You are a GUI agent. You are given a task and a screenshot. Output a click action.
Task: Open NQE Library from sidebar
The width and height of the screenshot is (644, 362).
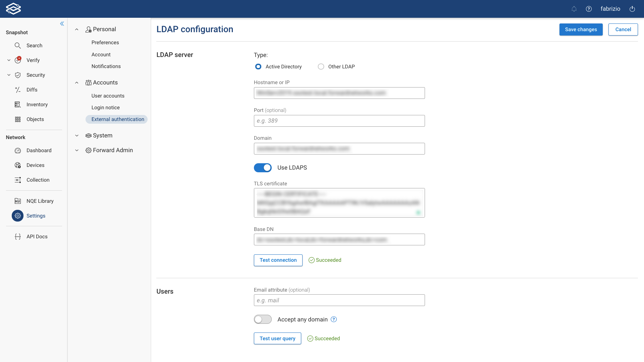40,201
